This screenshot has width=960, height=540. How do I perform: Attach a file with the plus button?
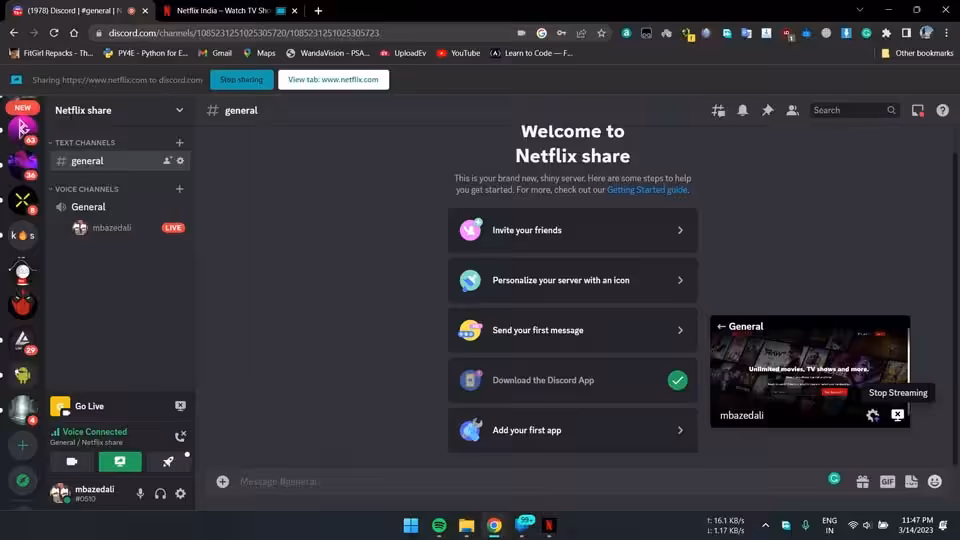coord(223,482)
